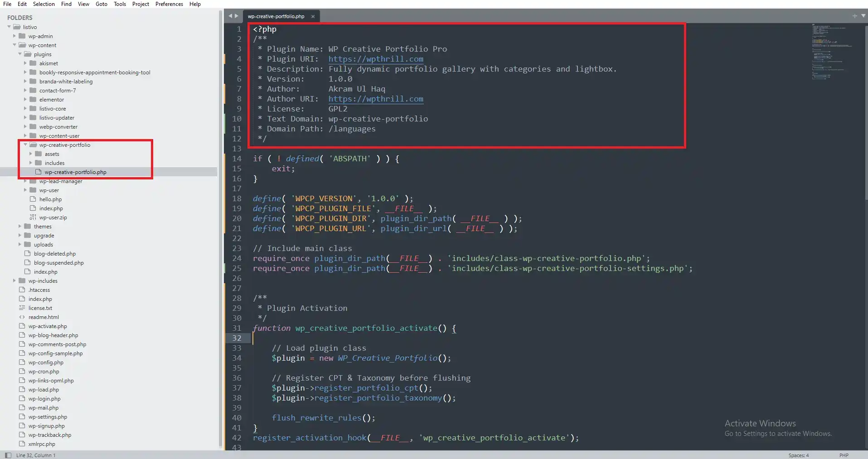Click the hello.php file icon in sidebar

coord(32,199)
